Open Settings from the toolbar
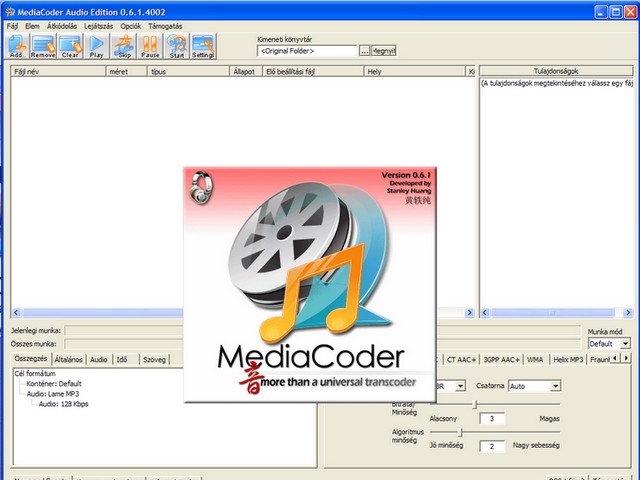This screenshot has height=480, width=640. point(203,47)
